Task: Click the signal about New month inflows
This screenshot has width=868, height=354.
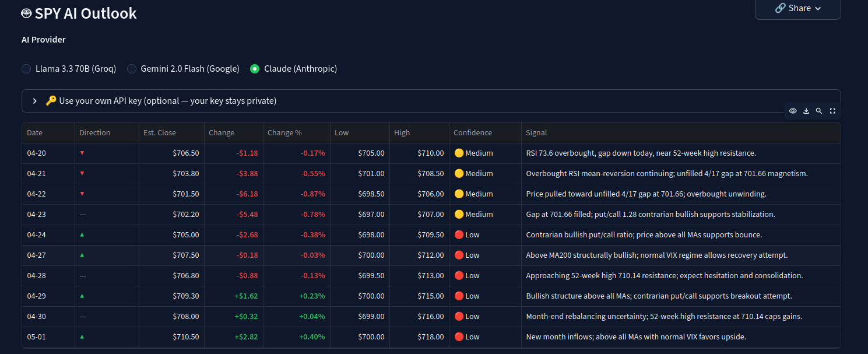Action: 636,337
